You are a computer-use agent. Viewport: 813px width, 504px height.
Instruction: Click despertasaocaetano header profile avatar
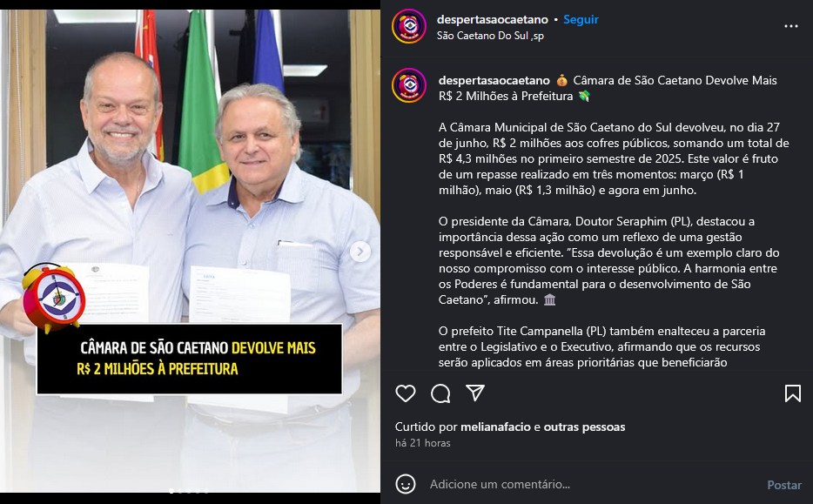409,26
